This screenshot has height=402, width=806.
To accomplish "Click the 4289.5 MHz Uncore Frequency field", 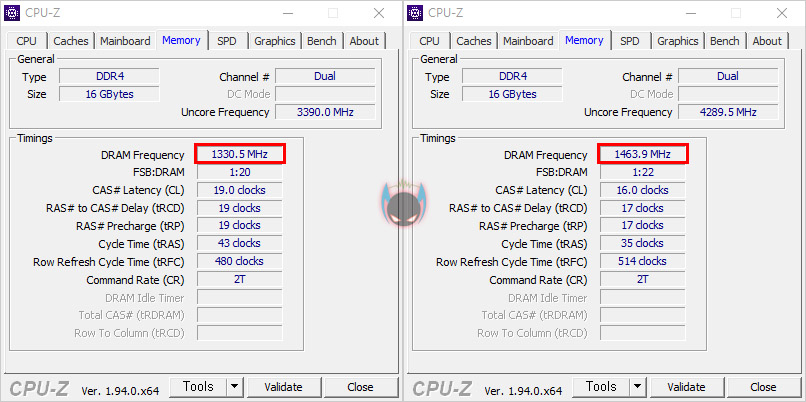I will click(x=728, y=112).
